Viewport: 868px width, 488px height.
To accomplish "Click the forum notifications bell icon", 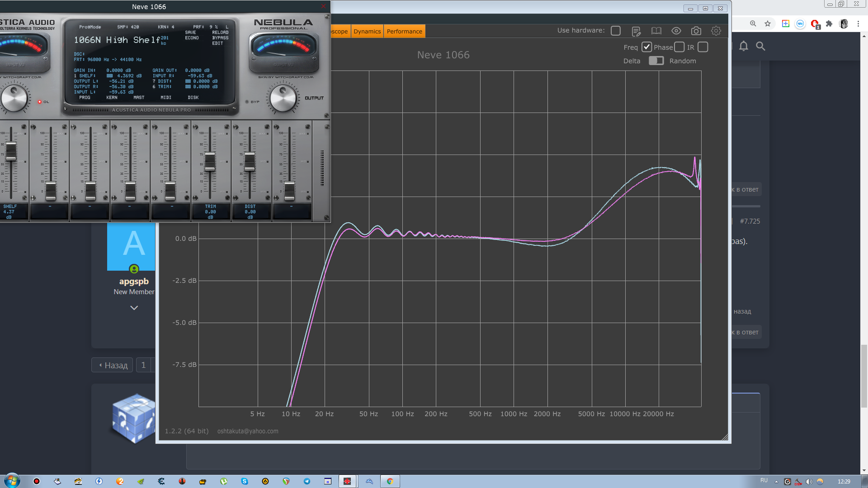I will coord(744,46).
